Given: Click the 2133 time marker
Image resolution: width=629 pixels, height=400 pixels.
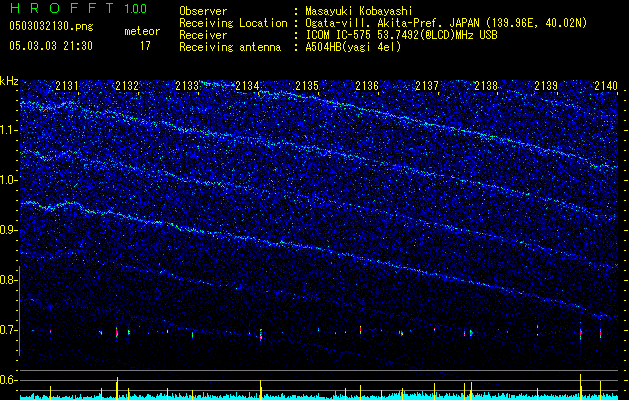Looking at the screenshot, I should coord(187,85).
